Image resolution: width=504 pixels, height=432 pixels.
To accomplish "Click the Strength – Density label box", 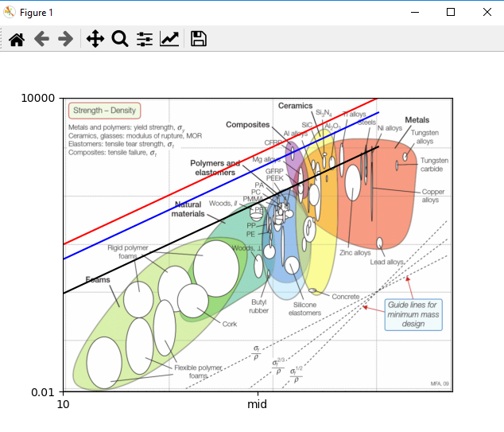I will point(104,111).
